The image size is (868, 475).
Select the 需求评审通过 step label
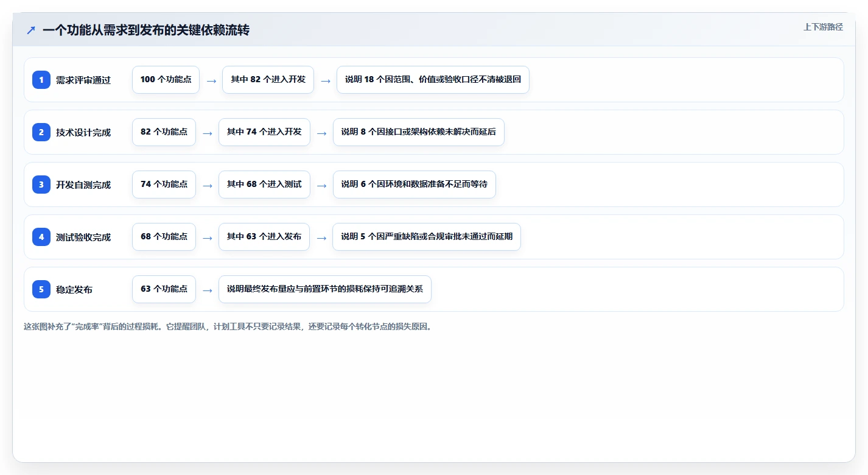click(x=83, y=80)
